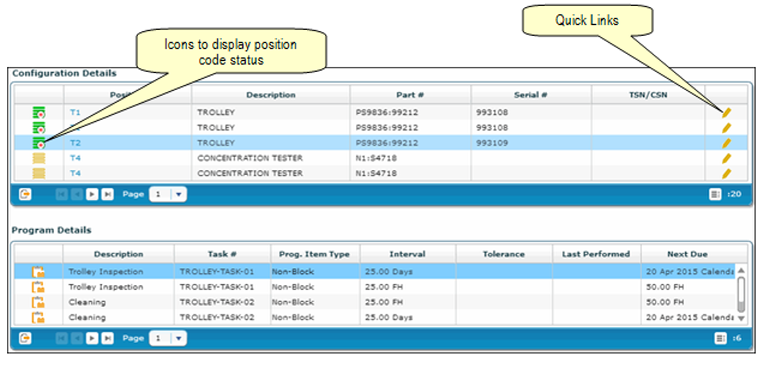Sort Configuration Details by Description header
Image resolution: width=769 pixels, height=368 pixels.
[271, 95]
